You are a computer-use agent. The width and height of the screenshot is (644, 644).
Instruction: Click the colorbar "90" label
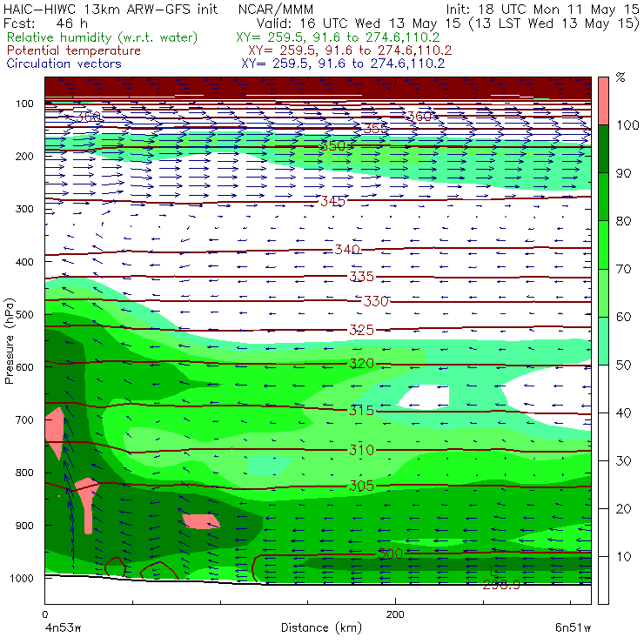coord(624,173)
